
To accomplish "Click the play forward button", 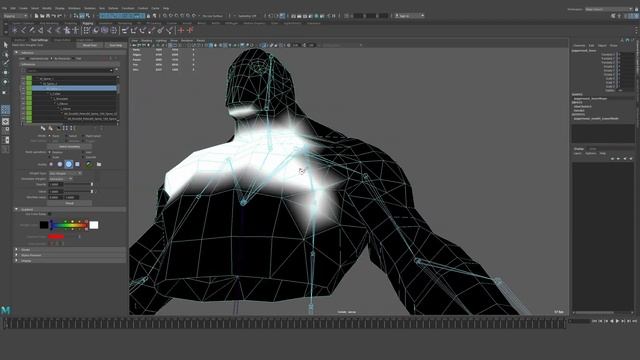I will point(617,321).
